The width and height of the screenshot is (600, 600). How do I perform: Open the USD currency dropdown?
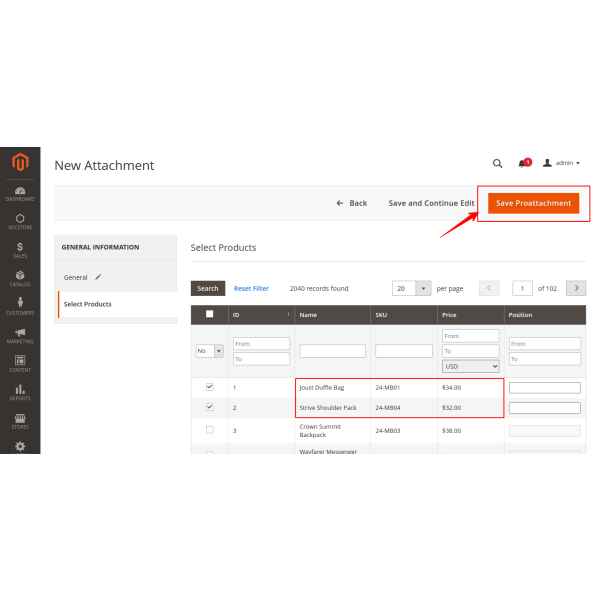coord(470,366)
